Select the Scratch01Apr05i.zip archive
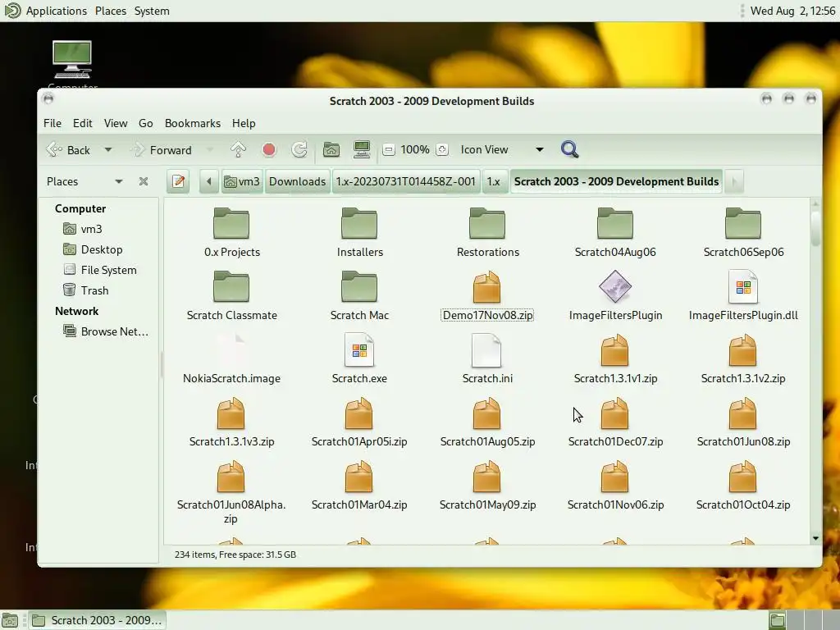Screen dimensions: 840x630 coord(359,422)
